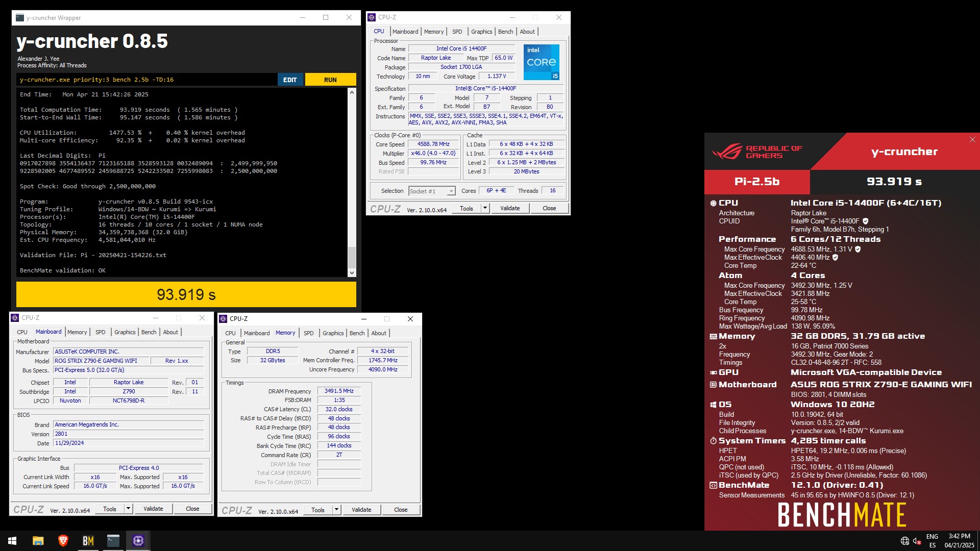Click the ROG STRIX Z790-E GAMING WIFI model field

tap(101, 361)
